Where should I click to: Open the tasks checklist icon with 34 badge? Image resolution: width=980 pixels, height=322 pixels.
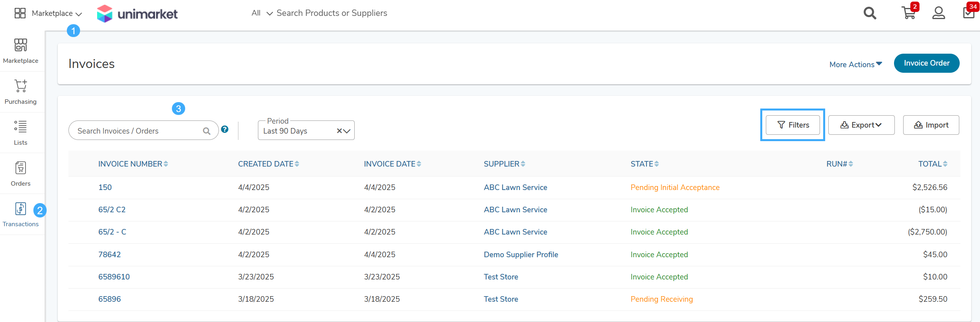(968, 13)
